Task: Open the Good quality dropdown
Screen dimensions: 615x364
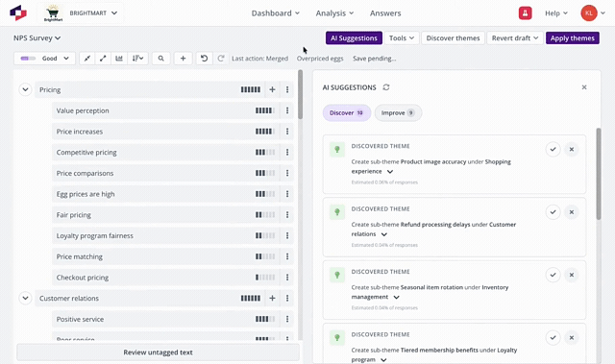Action: 44,59
